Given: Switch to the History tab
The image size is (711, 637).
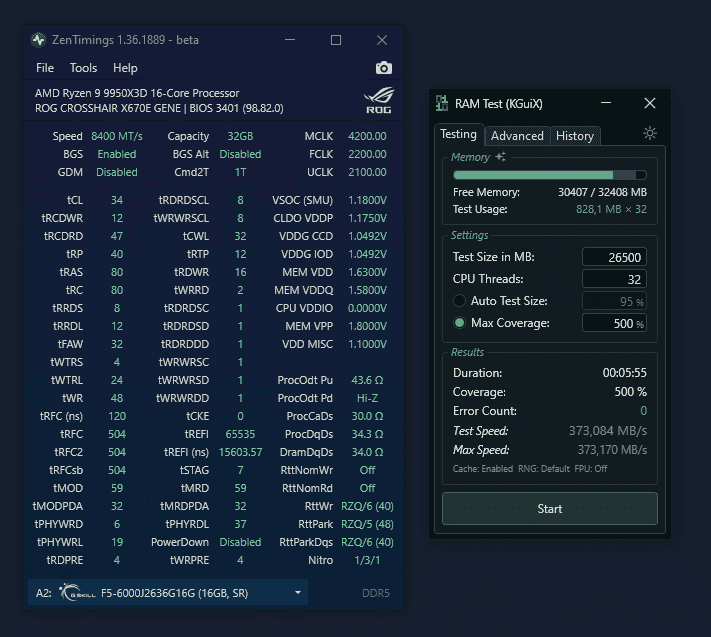Looking at the screenshot, I should click(575, 136).
